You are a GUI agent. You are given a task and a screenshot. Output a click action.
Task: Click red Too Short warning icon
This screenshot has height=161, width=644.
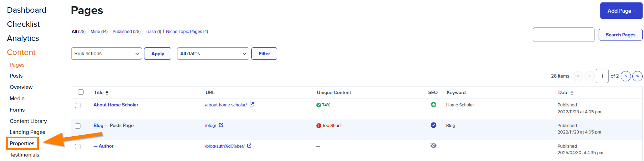click(x=318, y=126)
